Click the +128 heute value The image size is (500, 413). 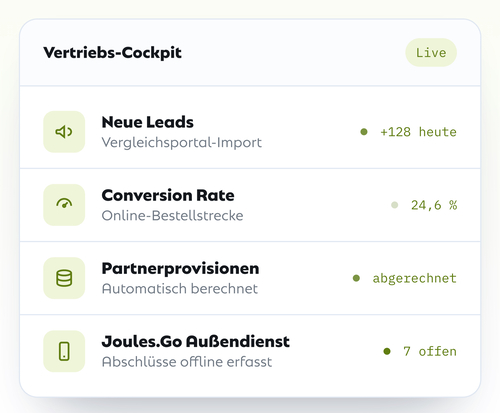(418, 132)
